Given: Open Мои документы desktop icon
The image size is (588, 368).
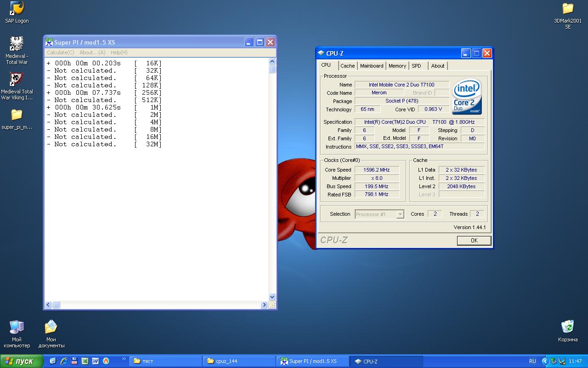Looking at the screenshot, I should point(51,334).
